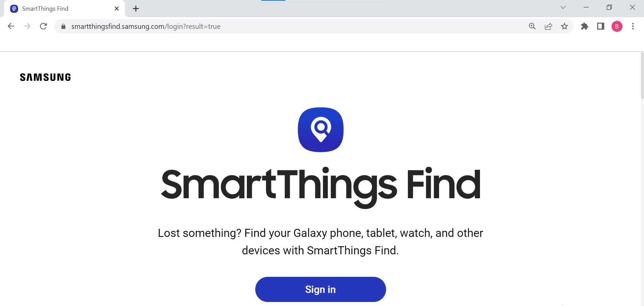Open the Chrome profile avatar B
This screenshot has height=306, width=644.
click(617, 26)
